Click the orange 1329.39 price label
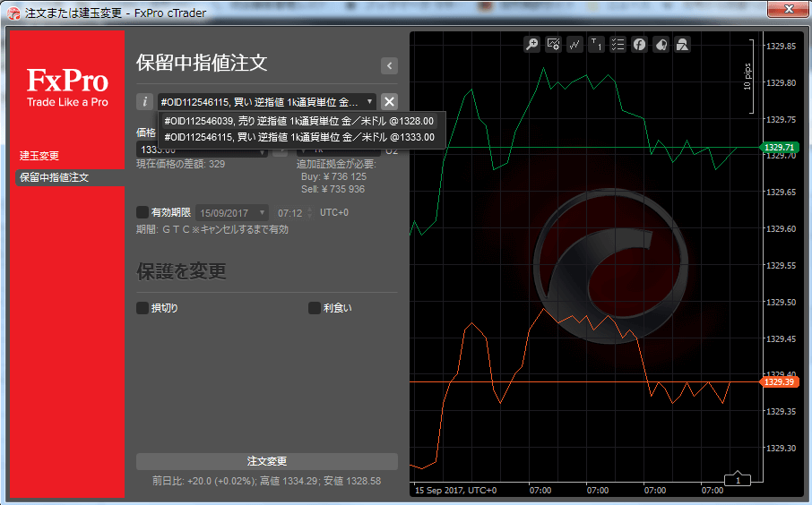The image size is (812, 505). (779, 381)
